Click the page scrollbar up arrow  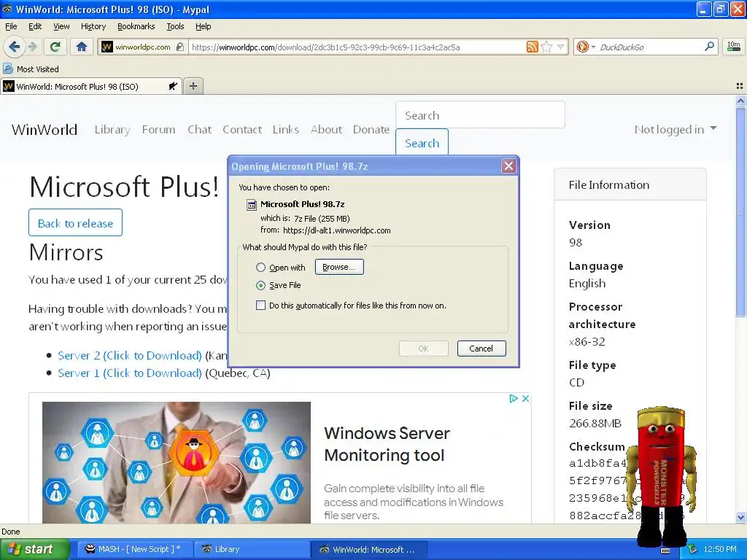pyautogui.click(x=740, y=101)
